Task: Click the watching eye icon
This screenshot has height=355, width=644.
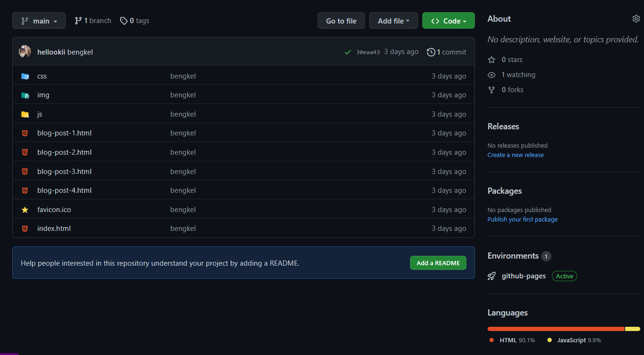Action: tap(492, 75)
